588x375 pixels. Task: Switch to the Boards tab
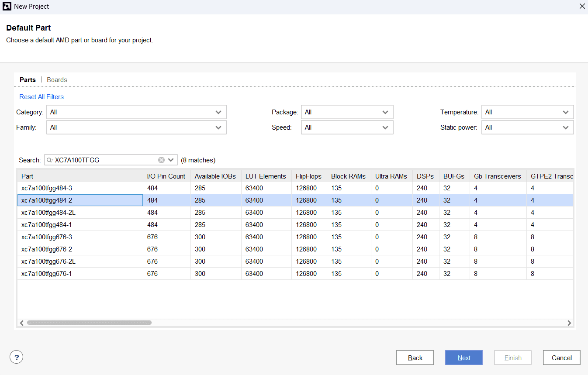[57, 80]
